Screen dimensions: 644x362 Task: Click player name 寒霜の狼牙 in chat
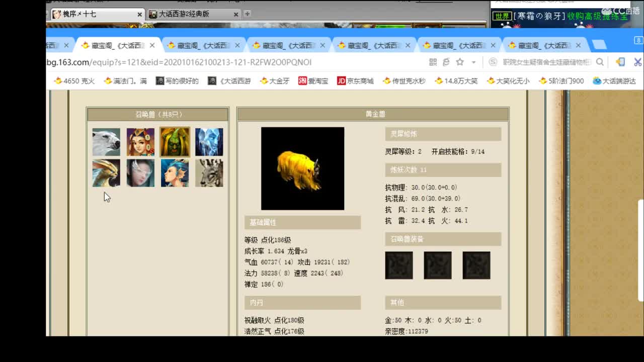click(x=539, y=16)
